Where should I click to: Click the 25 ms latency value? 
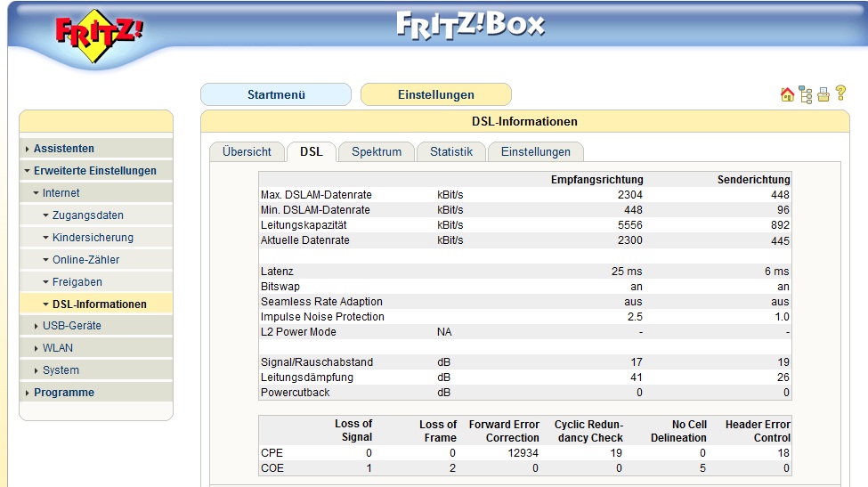click(627, 272)
